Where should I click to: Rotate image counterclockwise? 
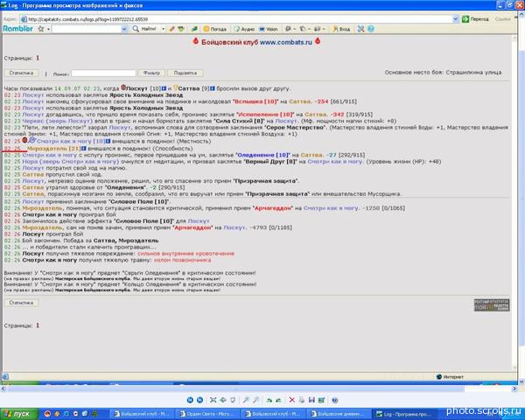pos(278,400)
